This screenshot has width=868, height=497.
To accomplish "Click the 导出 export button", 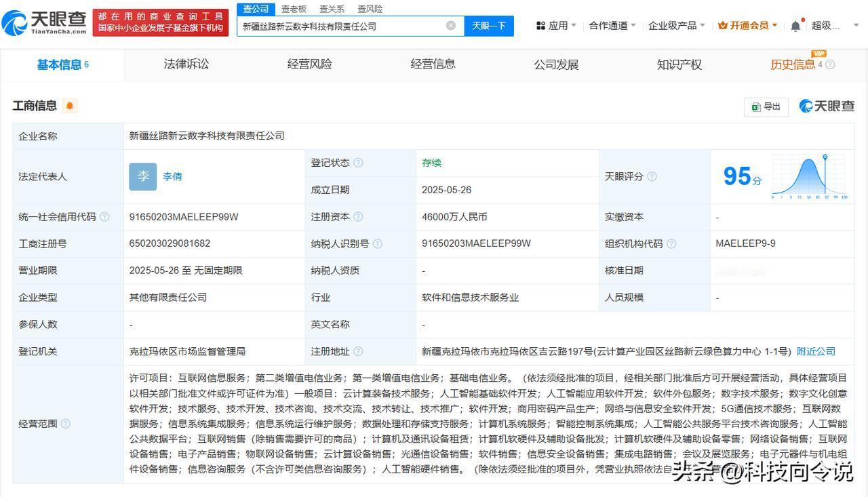I will click(x=766, y=106).
